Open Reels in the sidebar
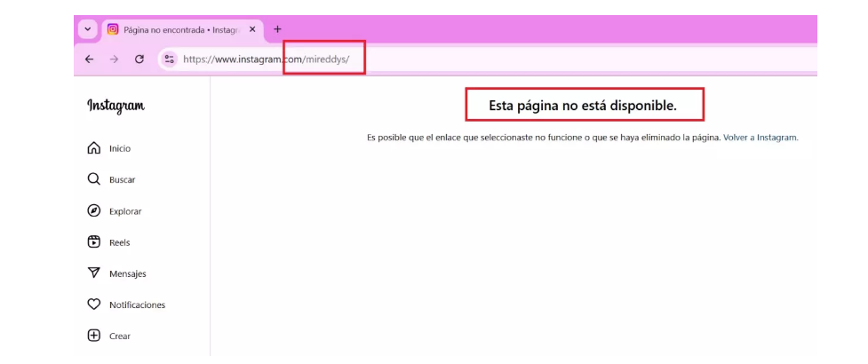 pos(120,242)
